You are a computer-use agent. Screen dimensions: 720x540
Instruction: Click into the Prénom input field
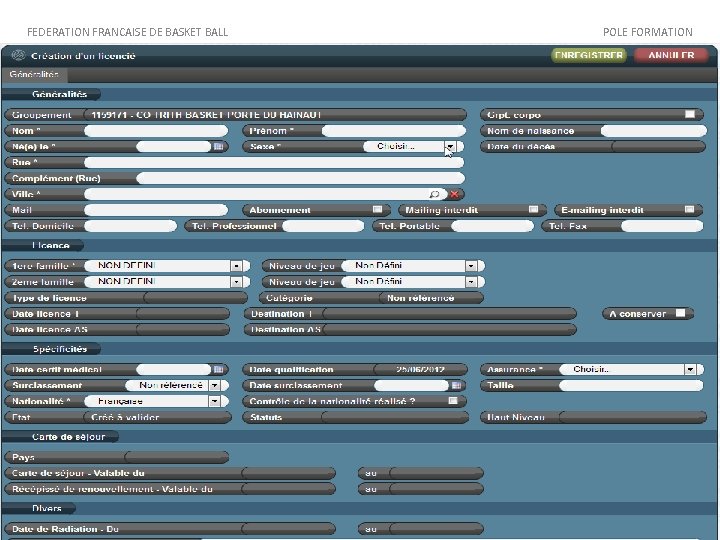pos(394,131)
